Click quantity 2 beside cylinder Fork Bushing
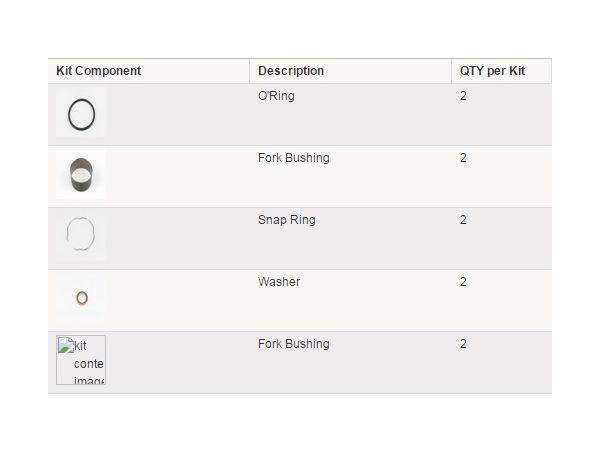The height and width of the screenshot is (450, 600). coord(463,158)
